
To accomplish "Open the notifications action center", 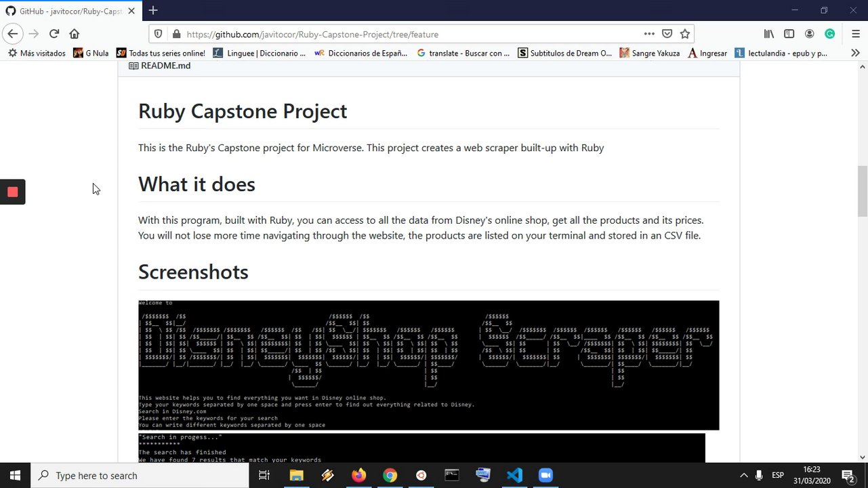I will click(848, 475).
